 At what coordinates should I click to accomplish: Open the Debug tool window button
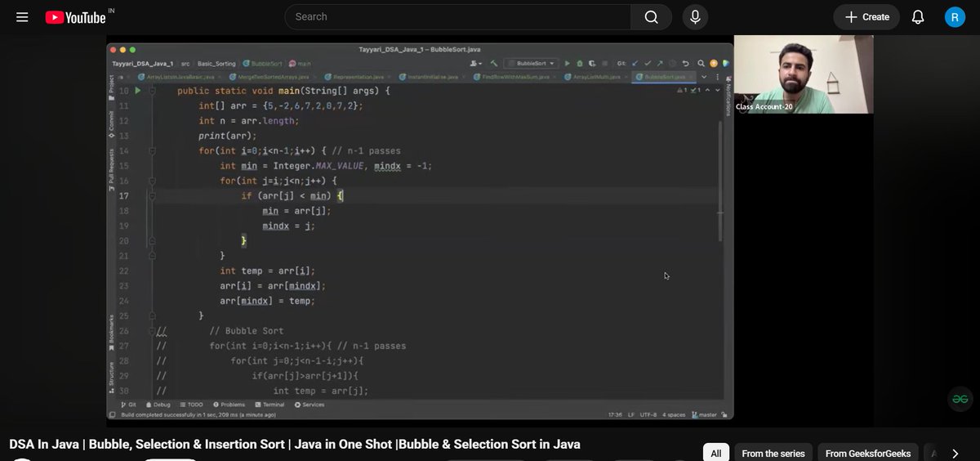(158, 405)
